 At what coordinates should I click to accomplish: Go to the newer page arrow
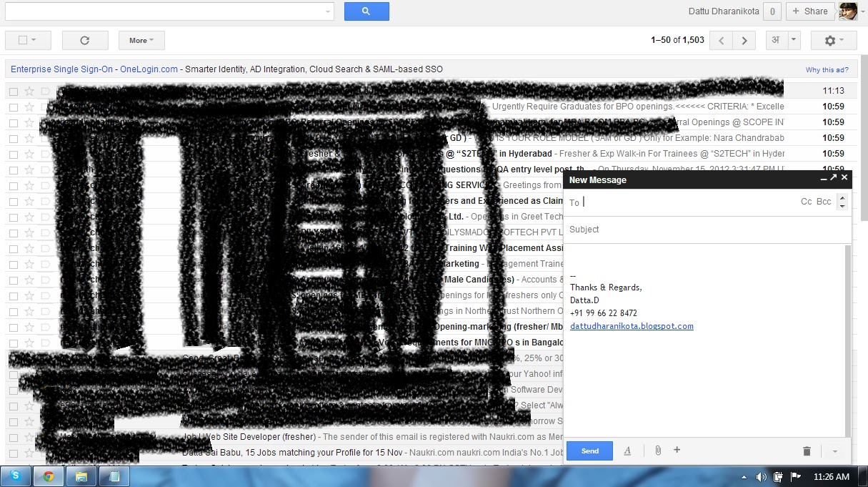click(x=722, y=41)
